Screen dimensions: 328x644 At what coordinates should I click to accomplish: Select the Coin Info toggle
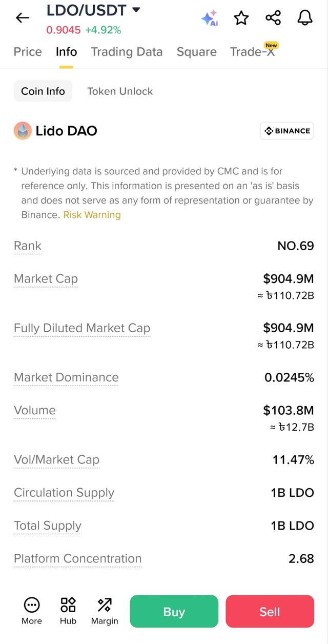[x=43, y=91]
